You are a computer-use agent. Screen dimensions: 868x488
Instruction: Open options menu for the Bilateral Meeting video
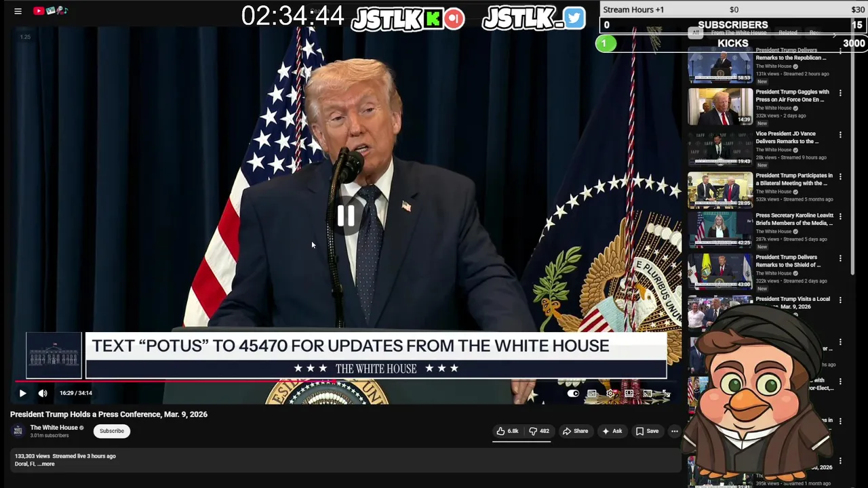click(x=840, y=176)
